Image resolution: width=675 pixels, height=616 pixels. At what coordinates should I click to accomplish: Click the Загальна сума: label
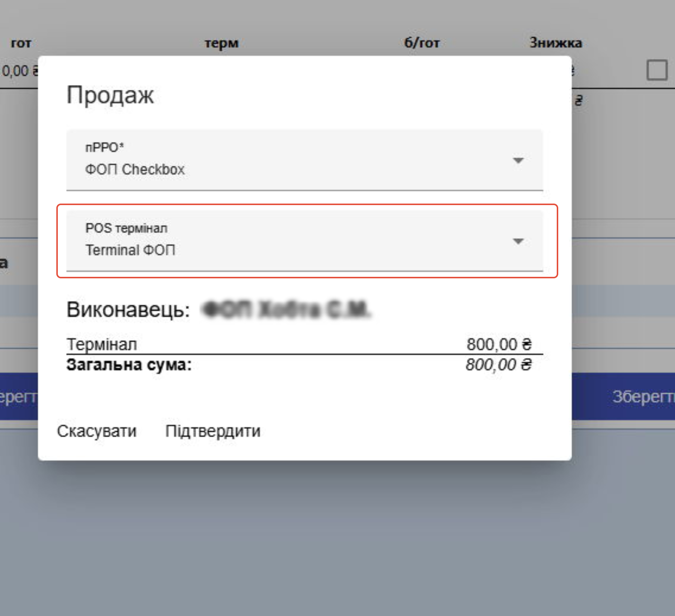(x=129, y=365)
